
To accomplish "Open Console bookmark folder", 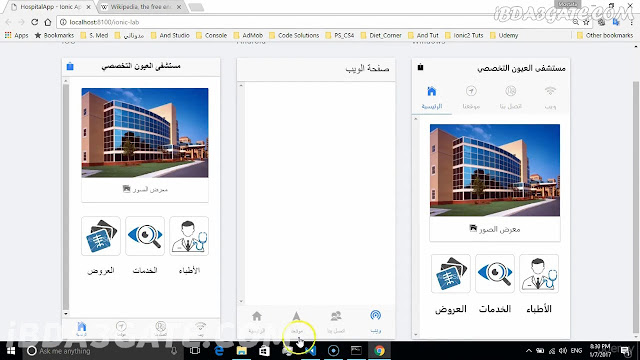I will [x=211, y=36].
